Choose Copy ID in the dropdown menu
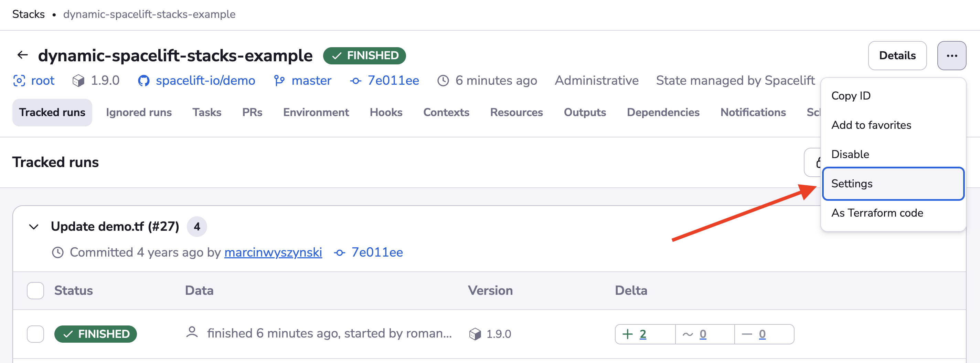The height and width of the screenshot is (363, 980). 851,96
